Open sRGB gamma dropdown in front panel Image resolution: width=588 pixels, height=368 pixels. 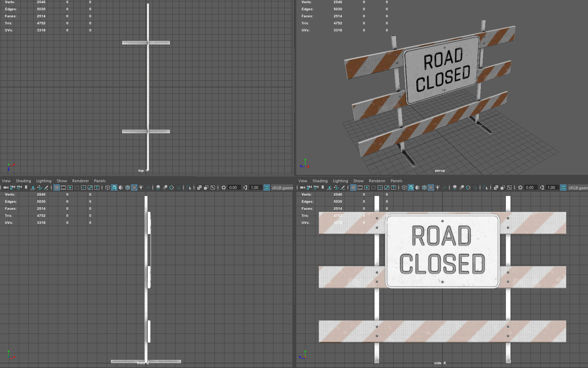[x=282, y=188]
